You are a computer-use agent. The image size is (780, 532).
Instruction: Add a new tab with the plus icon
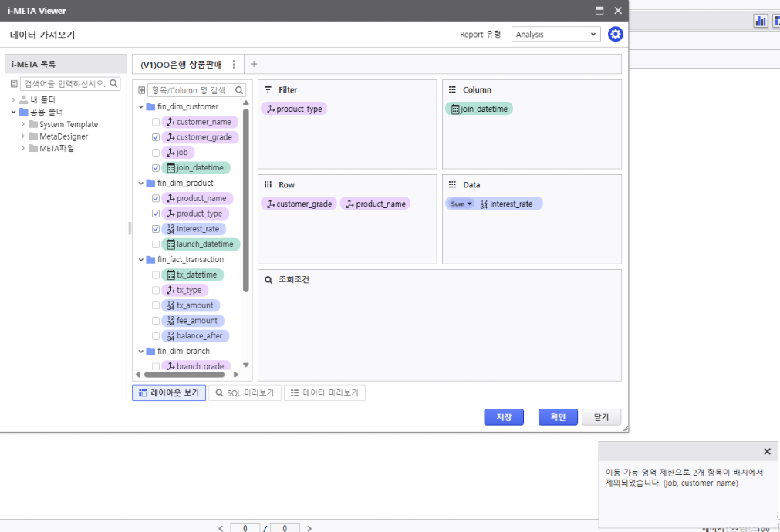(254, 64)
